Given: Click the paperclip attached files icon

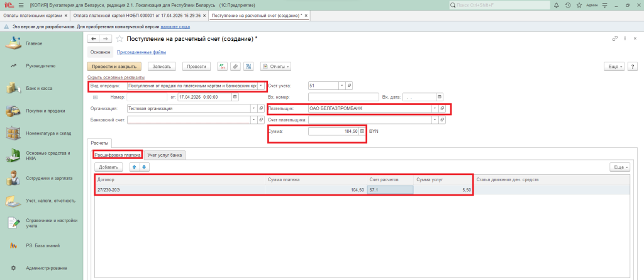Looking at the screenshot, I should pyautogui.click(x=235, y=66).
